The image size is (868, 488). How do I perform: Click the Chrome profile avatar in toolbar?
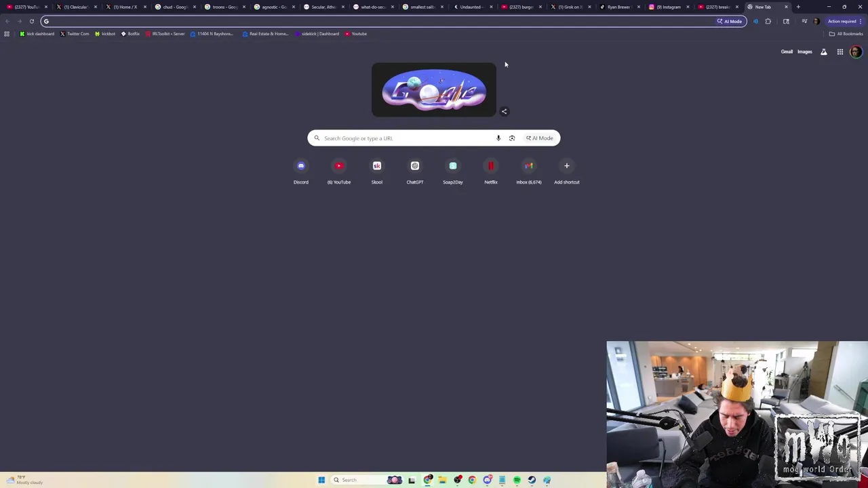coord(816,21)
